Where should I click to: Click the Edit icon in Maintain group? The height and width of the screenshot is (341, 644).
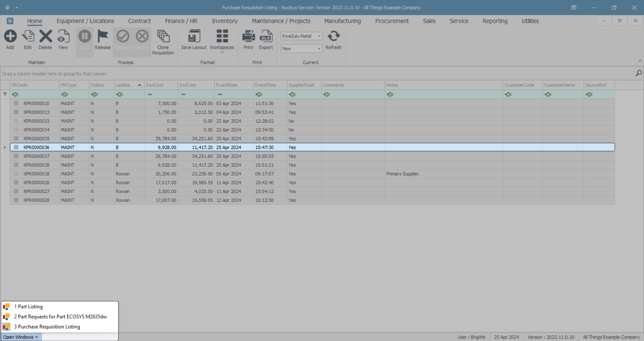coord(28,36)
